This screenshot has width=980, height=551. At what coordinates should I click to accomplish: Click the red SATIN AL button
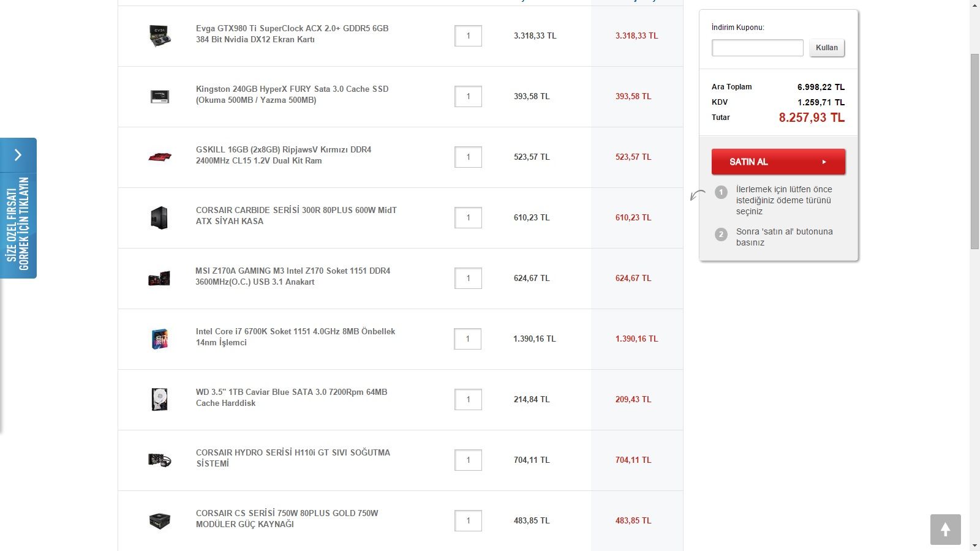[x=778, y=162]
